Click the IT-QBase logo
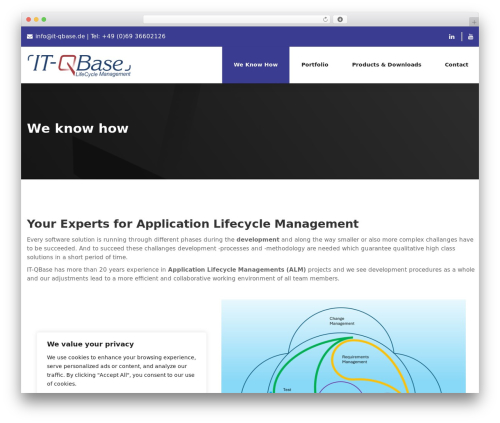 point(79,65)
